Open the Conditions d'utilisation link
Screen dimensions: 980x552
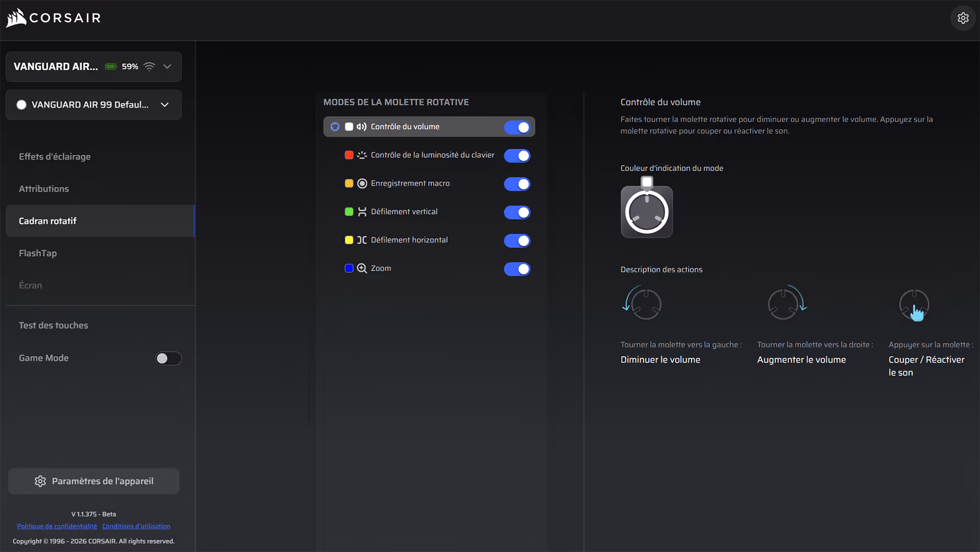[136, 526]
